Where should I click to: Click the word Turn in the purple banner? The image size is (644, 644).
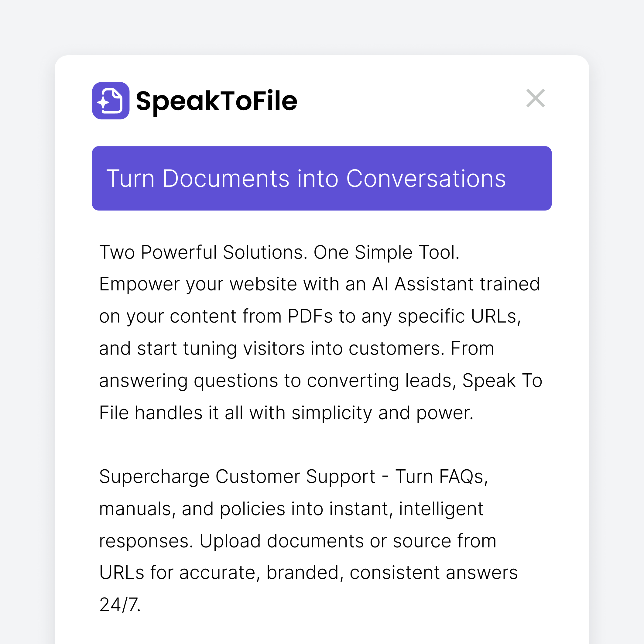point(130,179)
